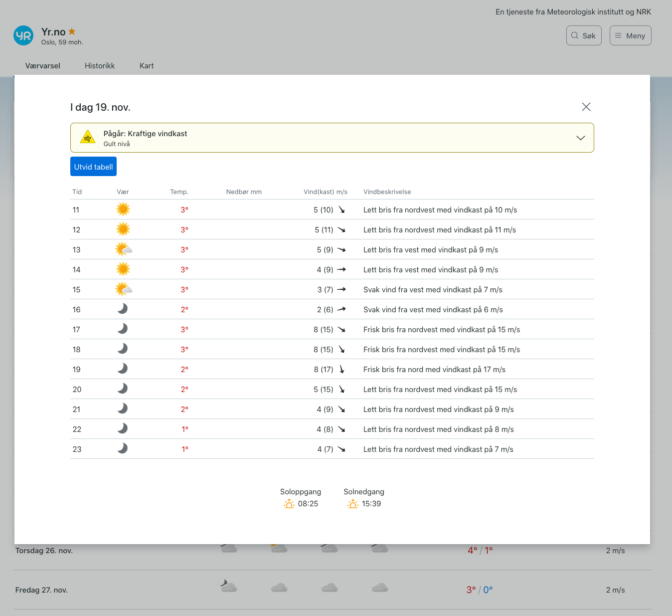The width and height of the screenshot is (672, 616).
Task: Click the sunset icon beside 15:39
Action: coord(353,504)
